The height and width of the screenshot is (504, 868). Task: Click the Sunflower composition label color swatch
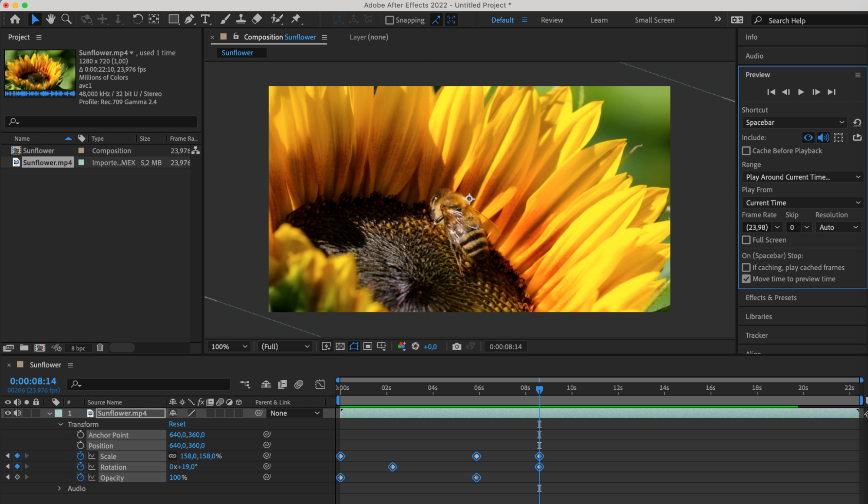(81, 150)
